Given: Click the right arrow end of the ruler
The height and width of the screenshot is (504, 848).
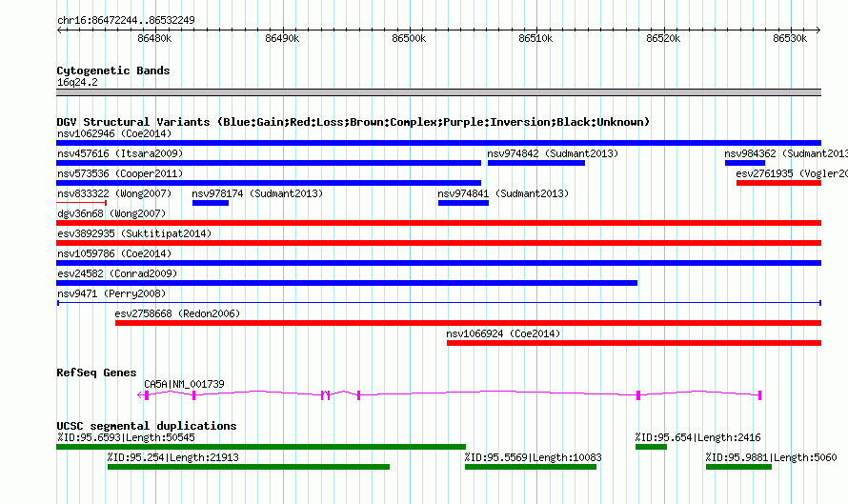Looking at the screenshot, I should click(x=818, y=30).
